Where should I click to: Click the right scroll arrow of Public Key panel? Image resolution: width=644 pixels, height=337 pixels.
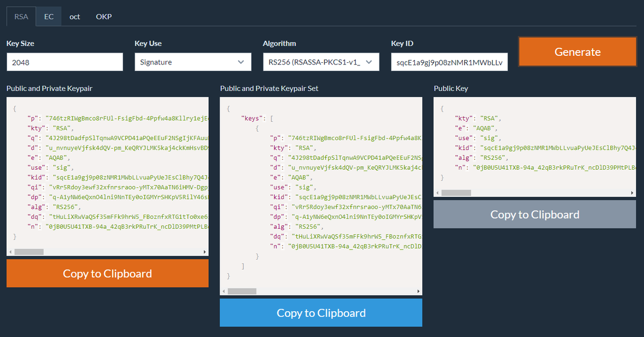click(x=632, y=193)
